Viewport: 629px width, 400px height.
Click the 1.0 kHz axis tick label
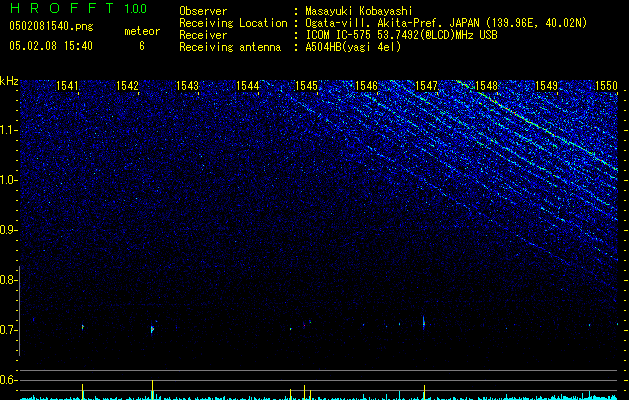tap(8, 180)
